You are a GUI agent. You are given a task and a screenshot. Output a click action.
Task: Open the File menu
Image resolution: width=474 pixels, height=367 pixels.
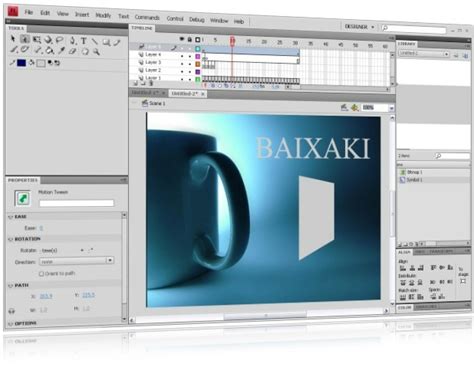(29, 12)
